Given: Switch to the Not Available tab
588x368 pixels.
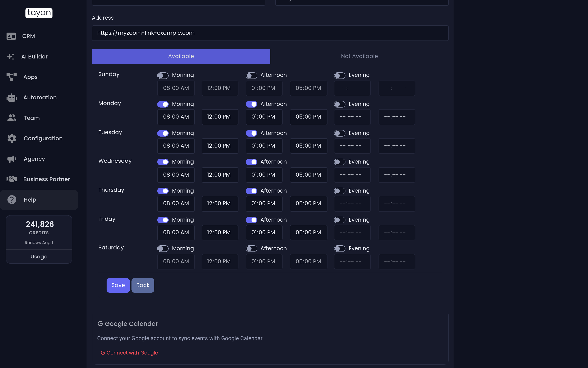Looking at the screenshot, I should [x=359, y=56].
